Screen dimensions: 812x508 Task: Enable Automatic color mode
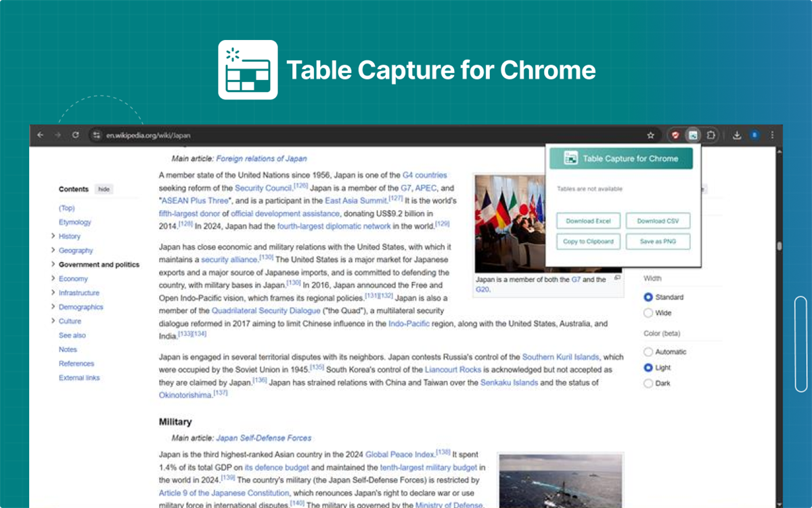point(648,352)
